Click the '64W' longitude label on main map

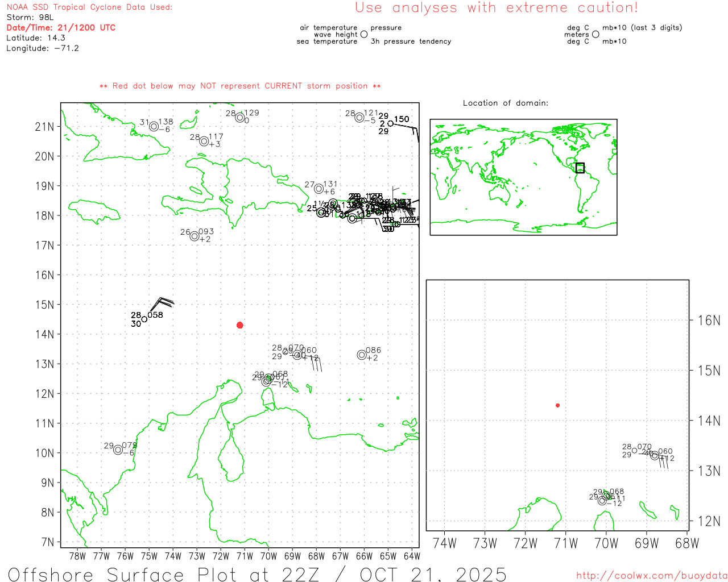point(412,556)
